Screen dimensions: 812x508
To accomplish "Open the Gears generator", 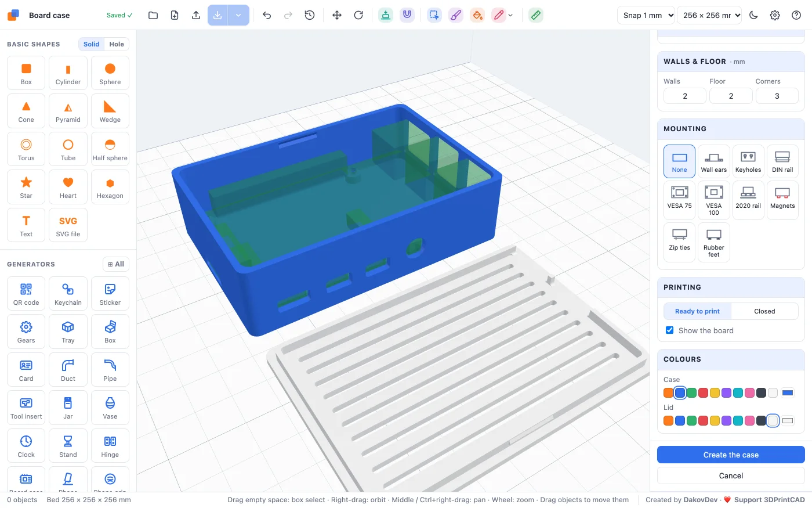I will [26, 332].
